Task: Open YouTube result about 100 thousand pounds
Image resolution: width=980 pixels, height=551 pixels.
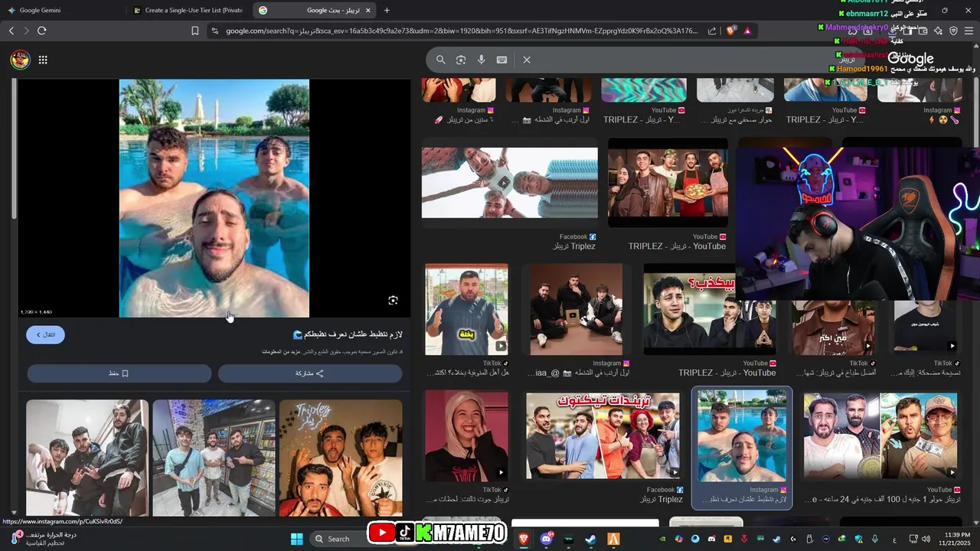Action: click(x=880, y=435)
